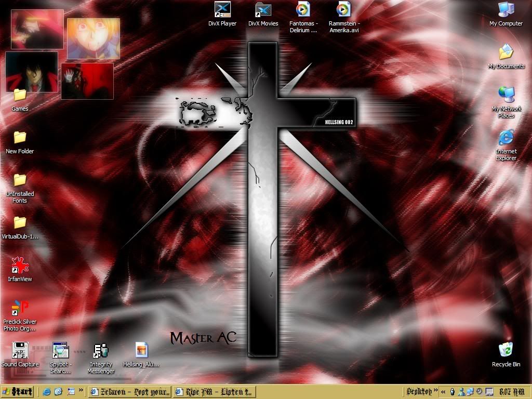
Task: Launch Internet Explorer from Quick Launch
Action: [46, 392]
